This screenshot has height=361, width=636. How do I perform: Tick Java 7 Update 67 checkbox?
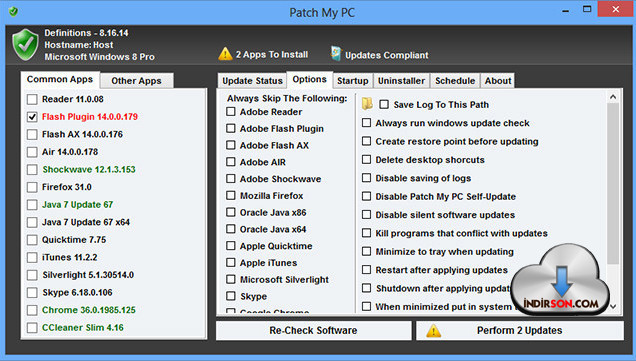pyautogui.click(x=32, y=204)
